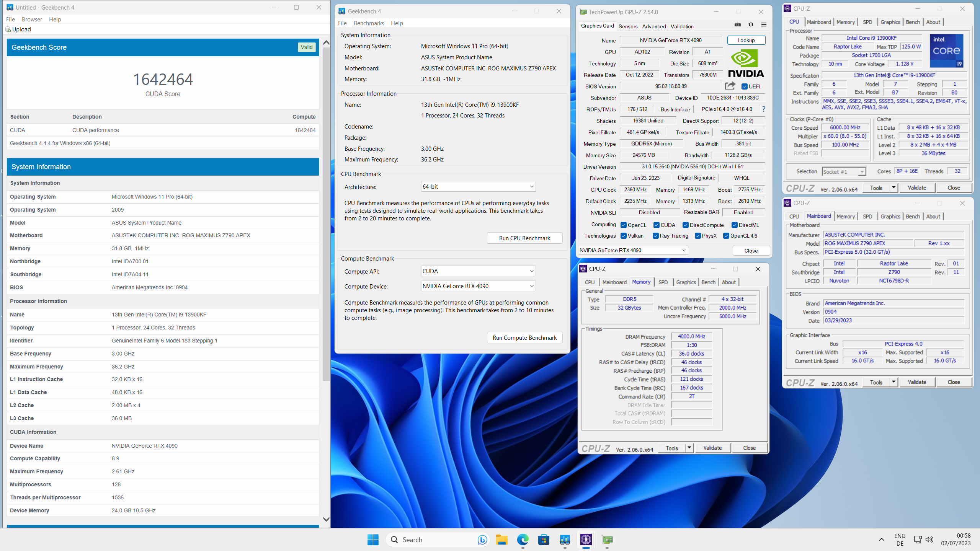Open File Explorer from the taskbar
Screen dimensions: 980x551
[x=501, y=540]
